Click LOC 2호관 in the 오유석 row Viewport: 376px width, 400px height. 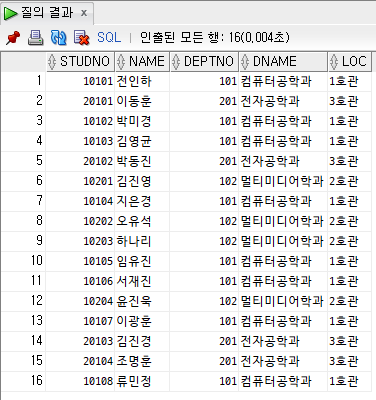[x=350, y=221]
